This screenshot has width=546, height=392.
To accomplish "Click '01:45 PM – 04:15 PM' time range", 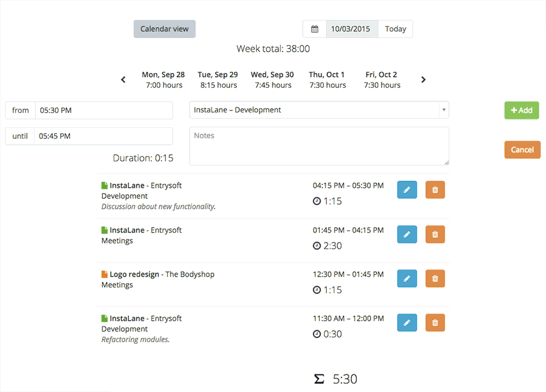I will [348, 230].
